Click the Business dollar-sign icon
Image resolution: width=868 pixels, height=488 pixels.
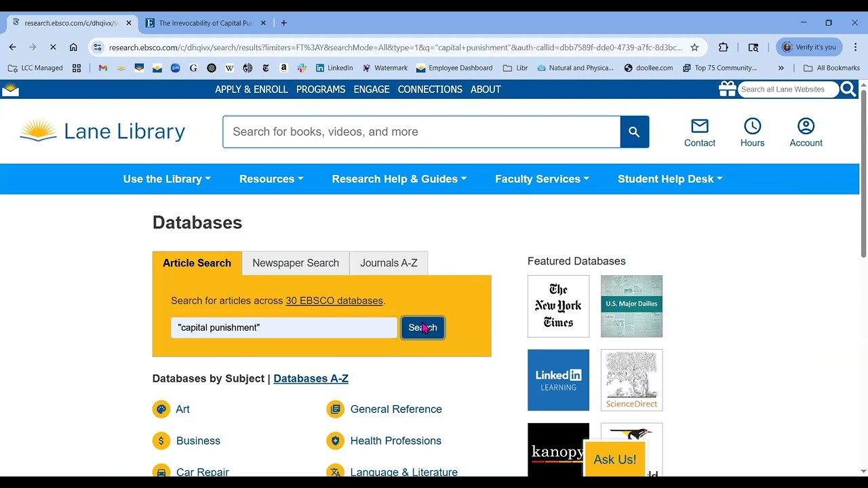(x=161, y=441)
